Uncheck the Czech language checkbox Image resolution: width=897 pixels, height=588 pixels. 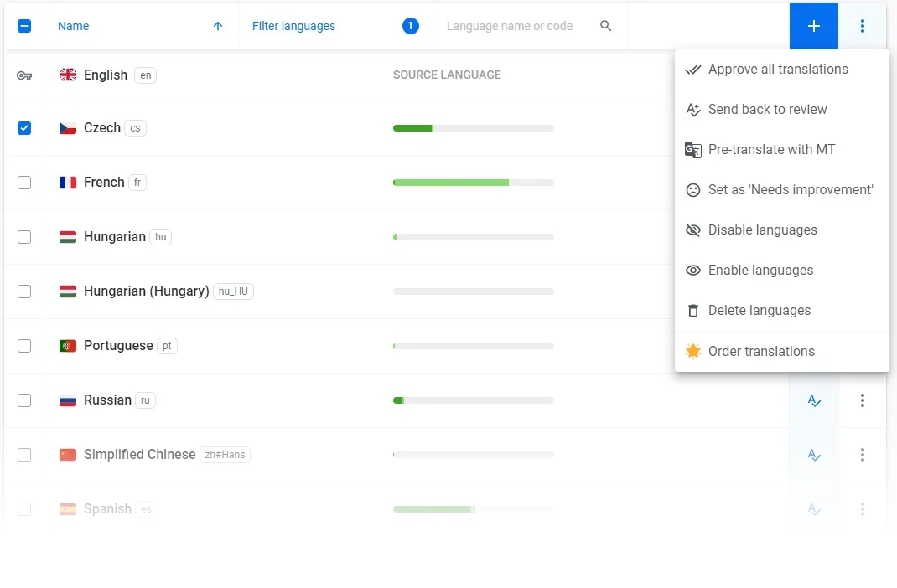[24, 128]
